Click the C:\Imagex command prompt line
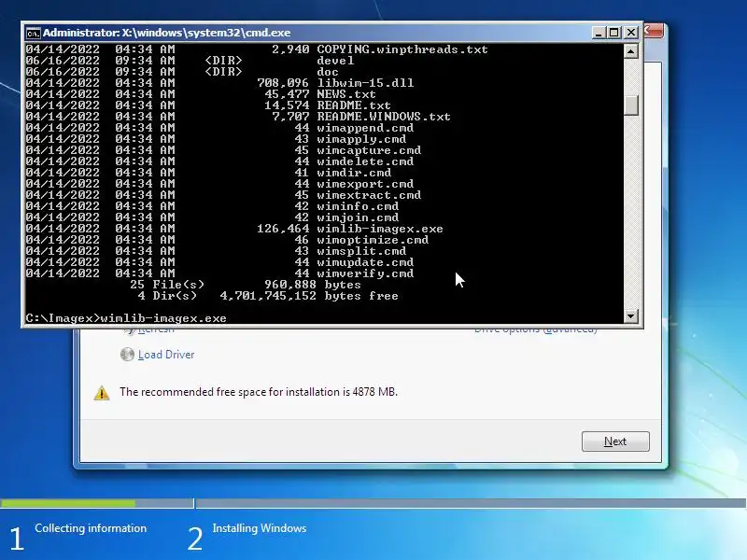Screen dimensions: 747x560 [126, 318]
